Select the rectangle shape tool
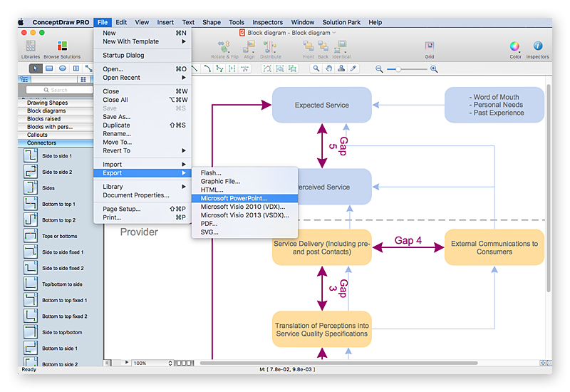Viewport: 570px width, 392px height. 49,68
